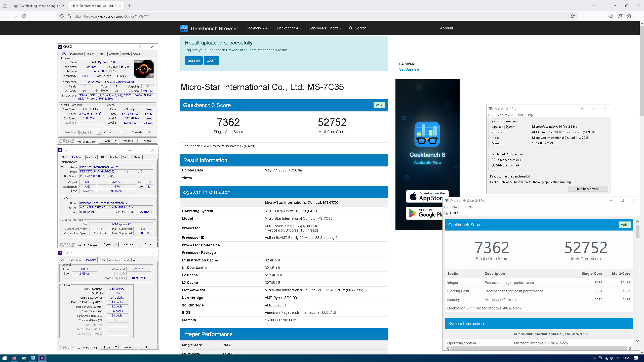Screen dimensions: 644x362
Task: Click Download on the App Store badge
Action: coord(427,197)
